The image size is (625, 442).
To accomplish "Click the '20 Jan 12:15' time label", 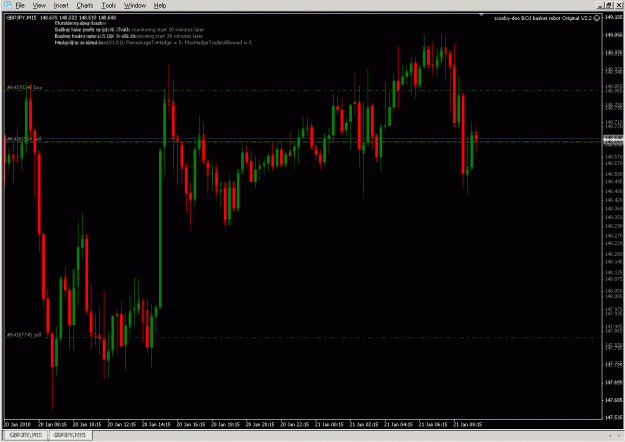I will [x=122, y=424].
